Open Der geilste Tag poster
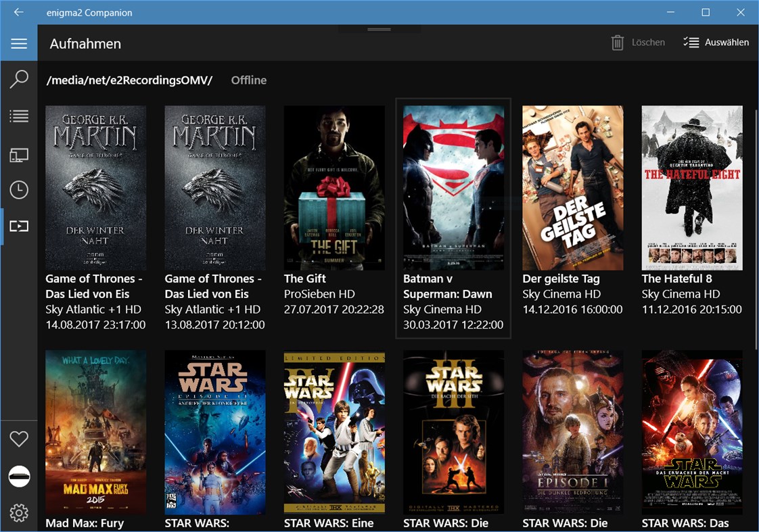This screenshot has width=759, height=532. 573,188
